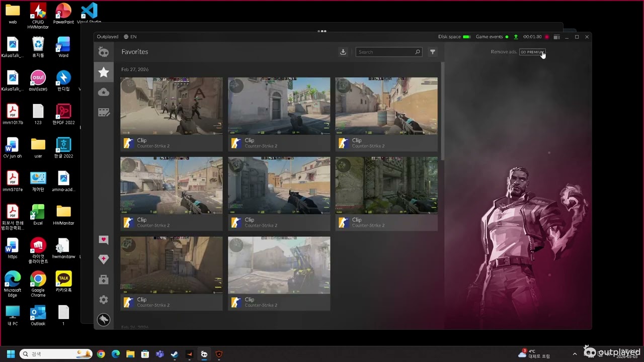Click the magnifier icon in search box
Viewport: 644px width, 362px height.
[418, 52]
